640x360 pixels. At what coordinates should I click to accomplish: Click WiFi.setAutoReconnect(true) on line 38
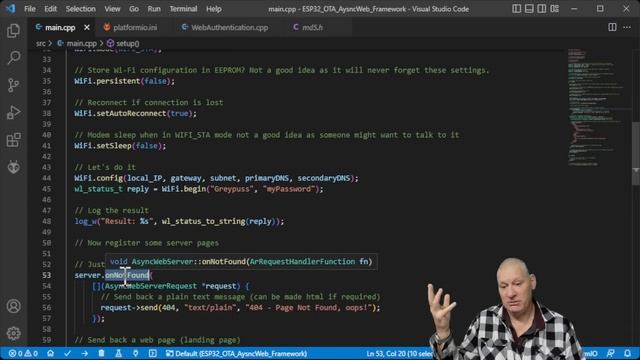pyautogui.click(x=136, y=113)
